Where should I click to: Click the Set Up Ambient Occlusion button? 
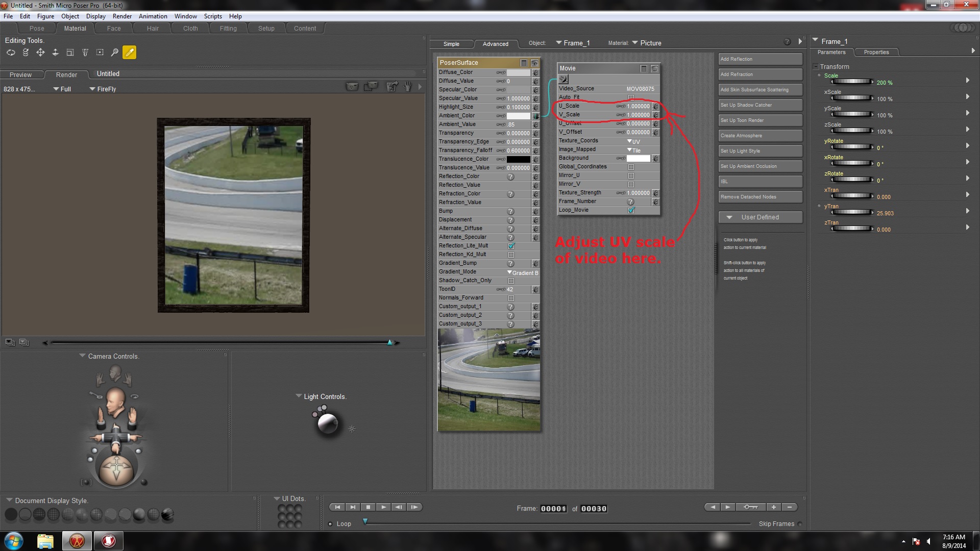coord(760,166)
